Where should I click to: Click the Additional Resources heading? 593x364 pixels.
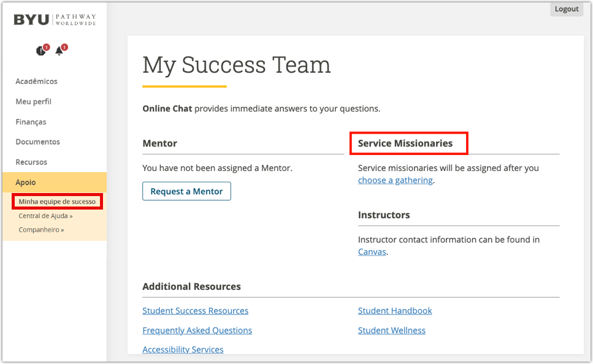(x=191, y=287)
